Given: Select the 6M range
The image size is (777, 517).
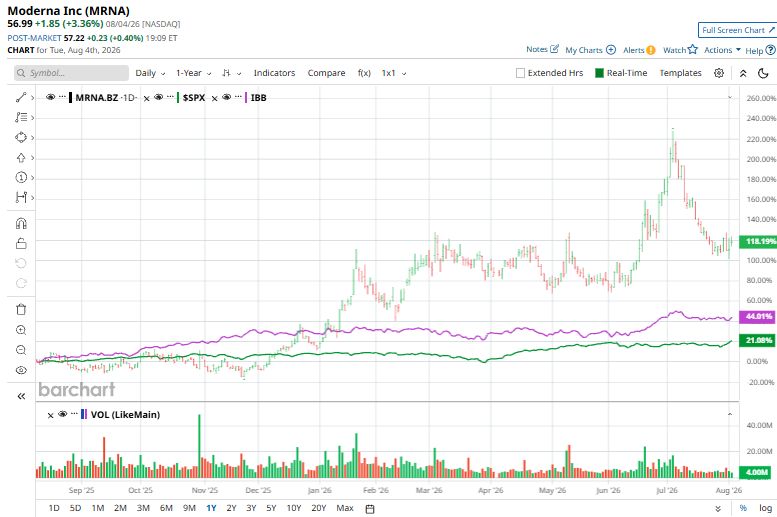Looking at the screenshot, I should tap(166, 508).
